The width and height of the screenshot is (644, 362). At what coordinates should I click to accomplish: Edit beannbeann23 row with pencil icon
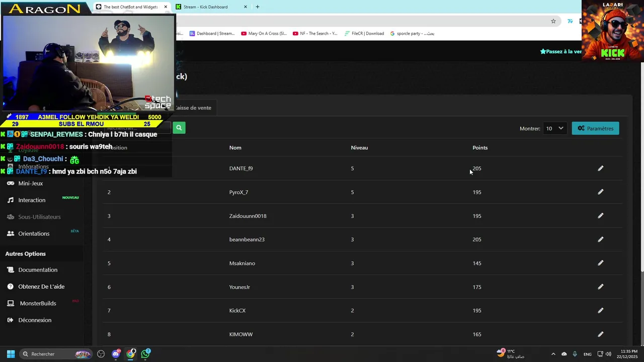(600, 239)
